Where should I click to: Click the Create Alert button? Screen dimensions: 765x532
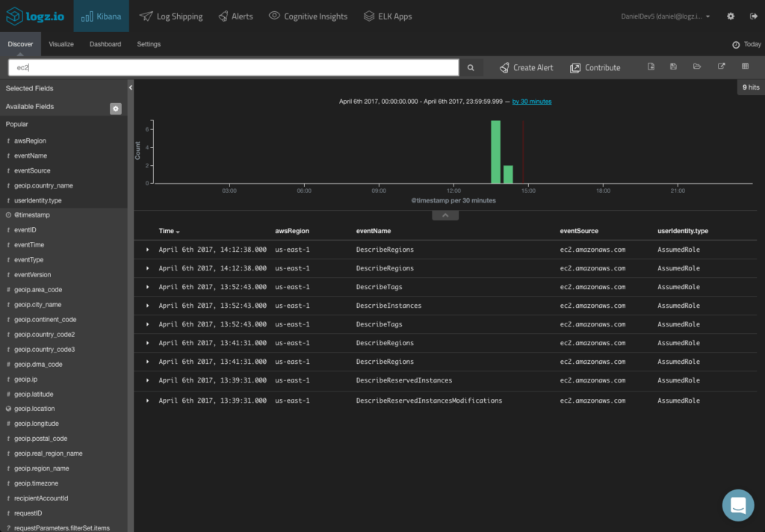click(525, 66)
